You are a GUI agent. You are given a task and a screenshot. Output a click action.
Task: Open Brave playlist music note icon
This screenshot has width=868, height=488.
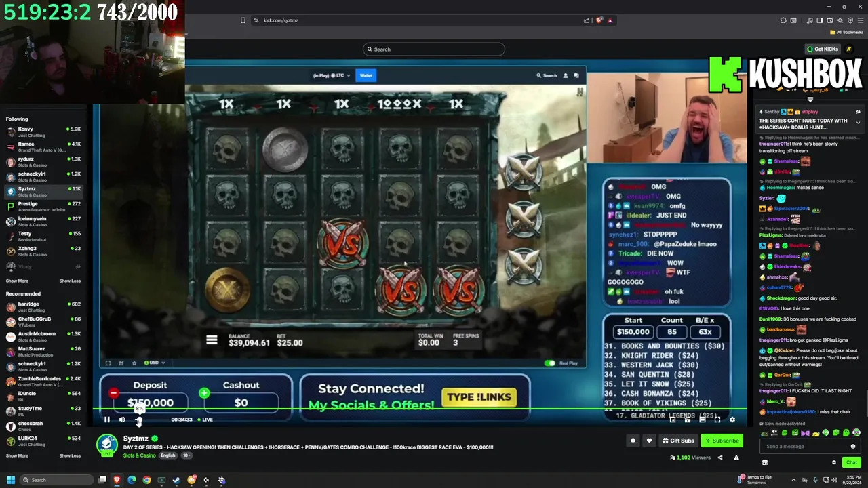[x=810, y=20]
